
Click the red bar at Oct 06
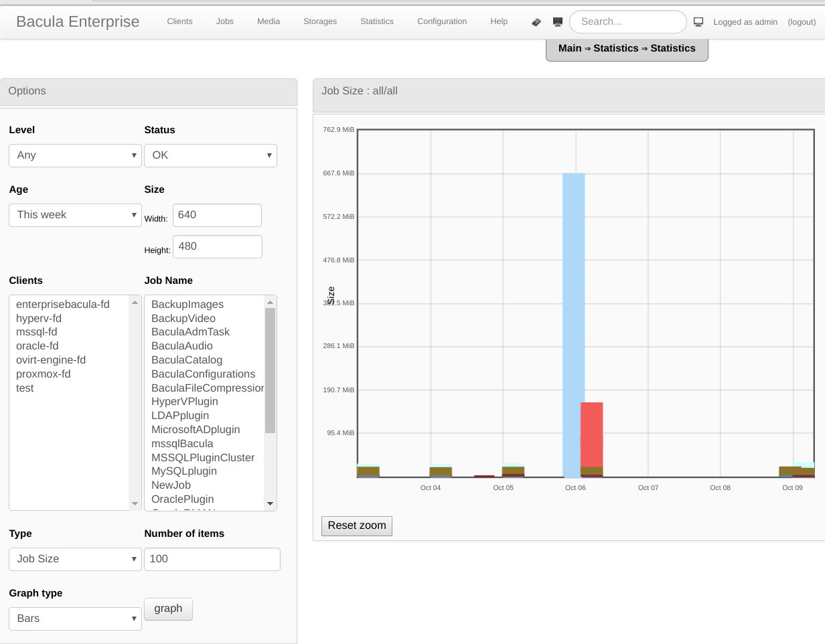tap(592, 435)
